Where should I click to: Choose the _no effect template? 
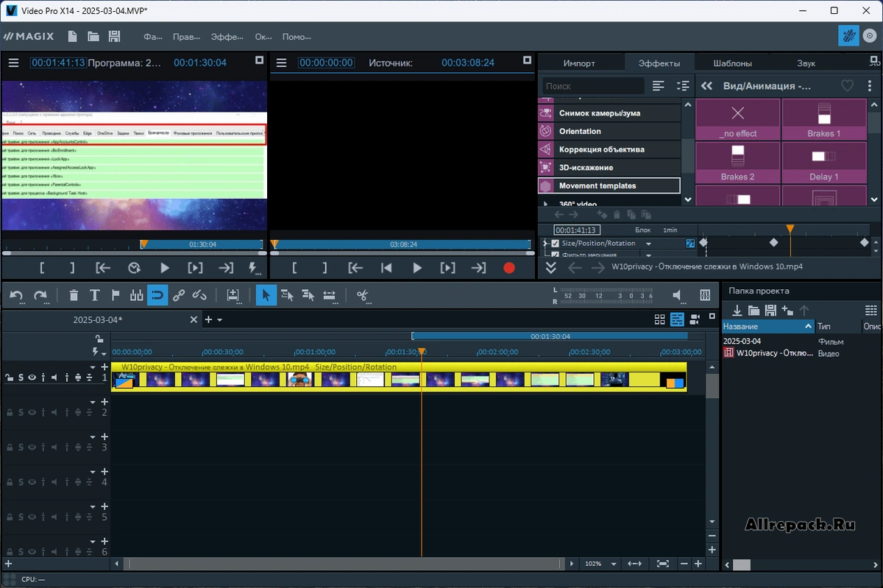pos(737,119)
